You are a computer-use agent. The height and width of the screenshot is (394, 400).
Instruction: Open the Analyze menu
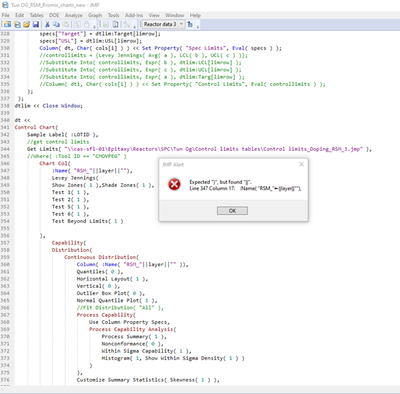(74, 15)
